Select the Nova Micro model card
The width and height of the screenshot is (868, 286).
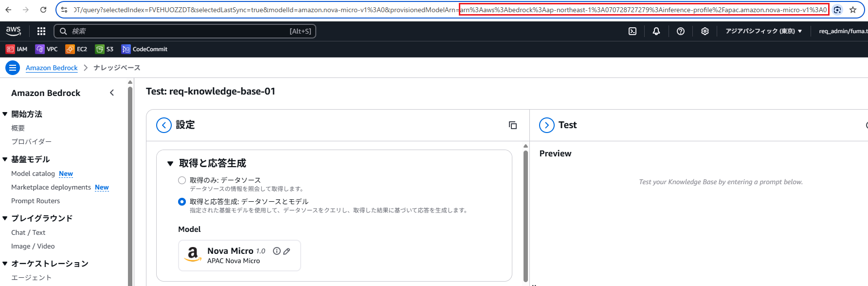239,255
